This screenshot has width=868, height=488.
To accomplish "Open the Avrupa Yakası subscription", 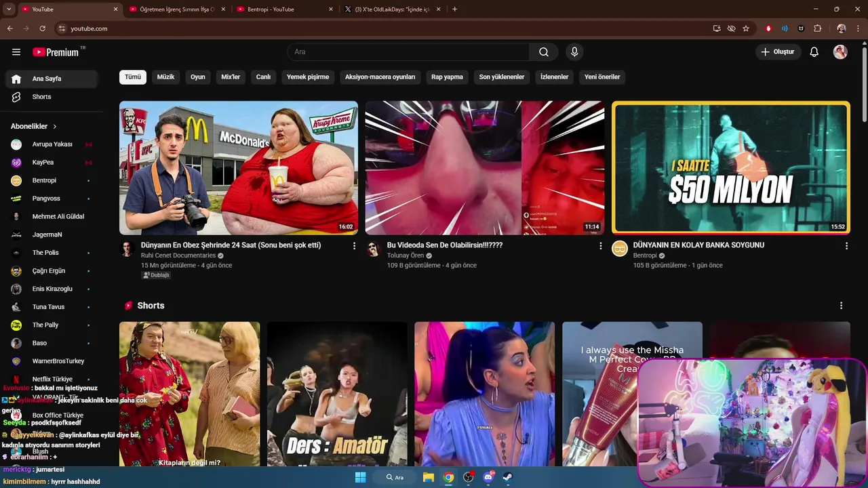I will [52, 144].
